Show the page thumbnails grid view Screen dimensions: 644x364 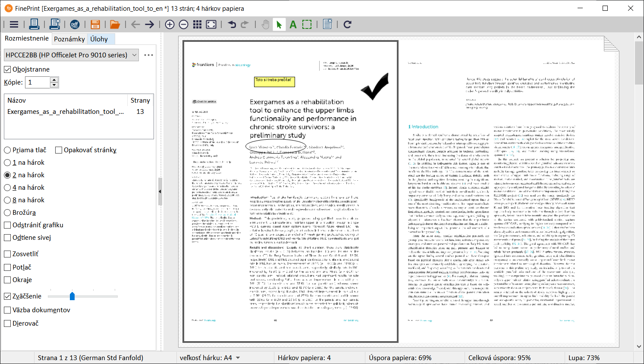[x=197, y=25]
